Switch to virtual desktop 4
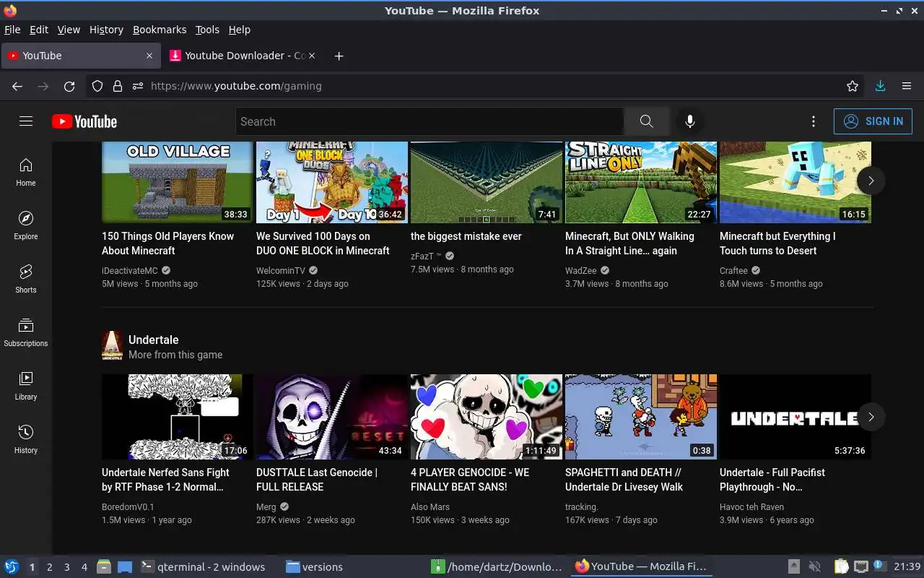Viewport: 924px width, 578px height. point(84,567)
